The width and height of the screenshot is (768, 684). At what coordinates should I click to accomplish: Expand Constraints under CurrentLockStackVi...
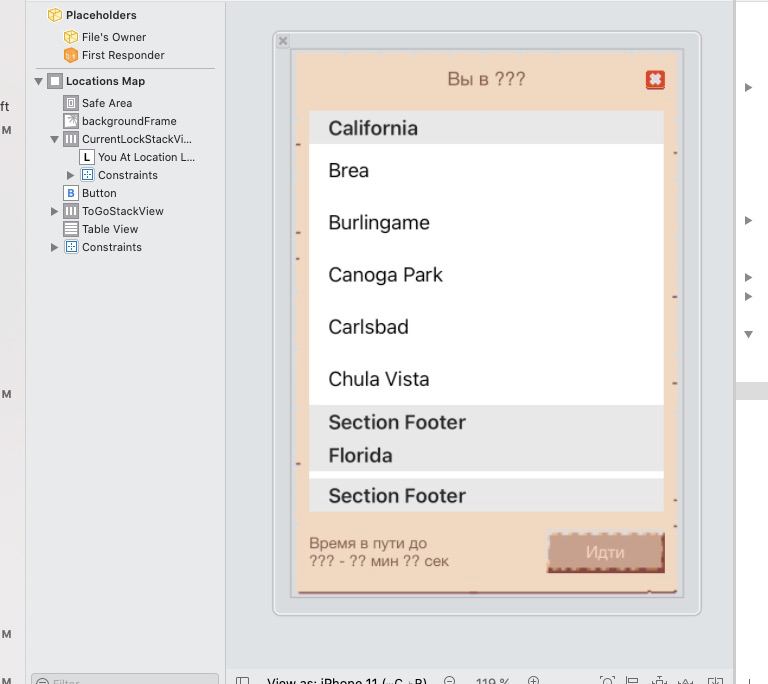pyautogui.click(x=70, y=175)
